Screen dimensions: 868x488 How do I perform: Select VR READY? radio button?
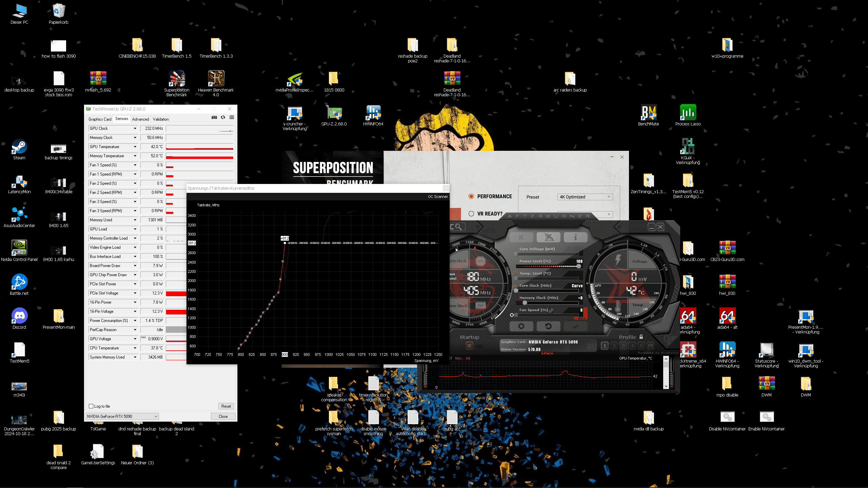pos(471,213)
